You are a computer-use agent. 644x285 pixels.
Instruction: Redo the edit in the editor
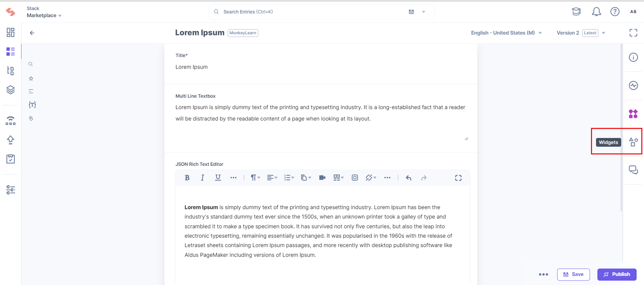pos(424,178)
